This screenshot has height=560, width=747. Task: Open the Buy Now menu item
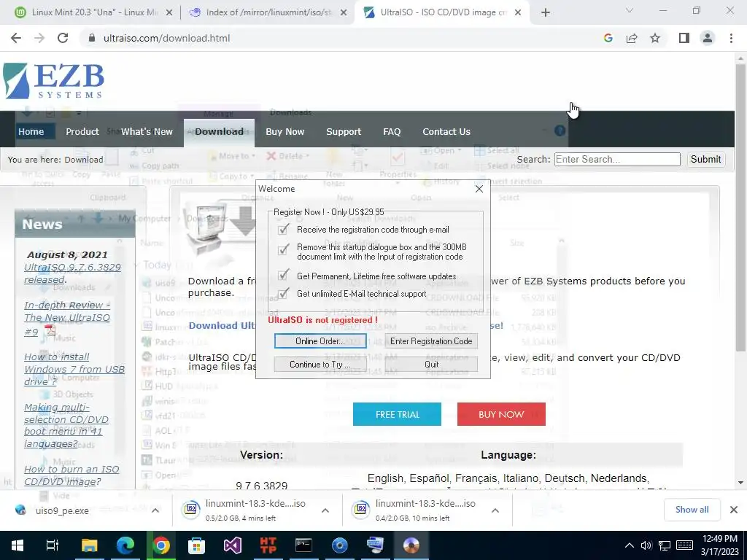click(x=285, y=132)
